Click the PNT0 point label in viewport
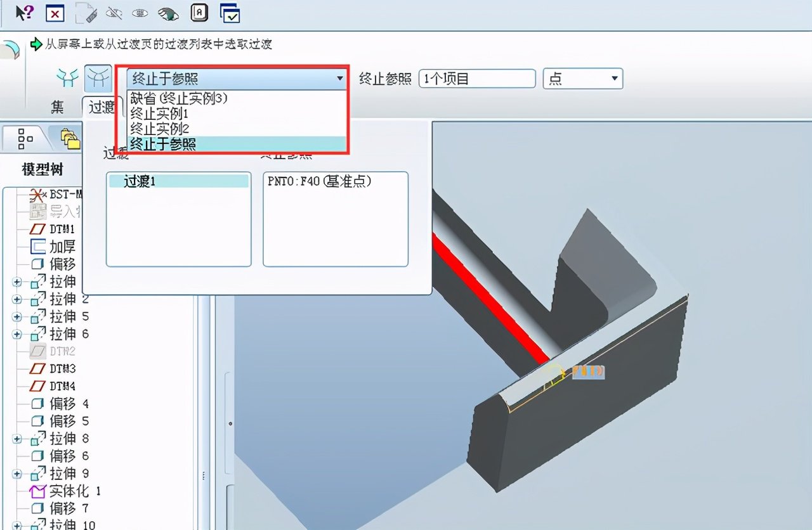The width and height of the screenshot is (812, 530). [588, 372]
